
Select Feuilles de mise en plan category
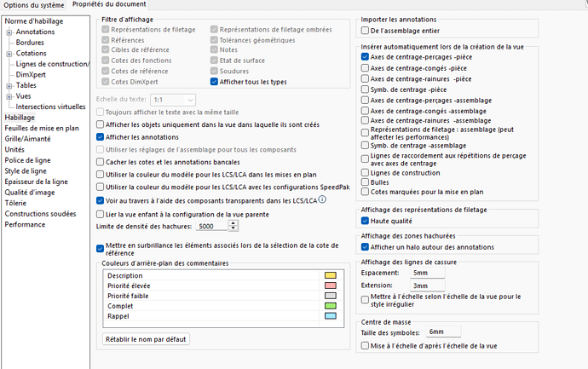coord(42,129)
